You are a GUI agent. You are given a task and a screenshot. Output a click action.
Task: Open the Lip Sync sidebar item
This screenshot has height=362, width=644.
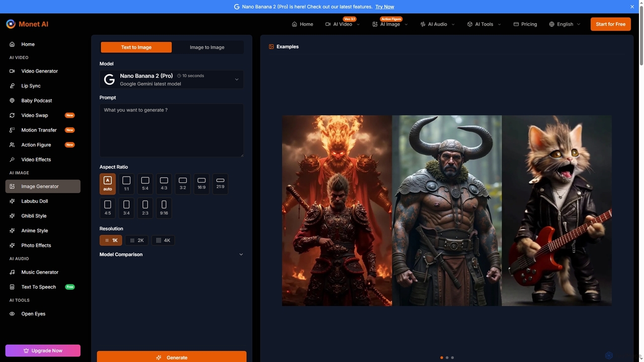pyautogui.click(x=43, y=86)
